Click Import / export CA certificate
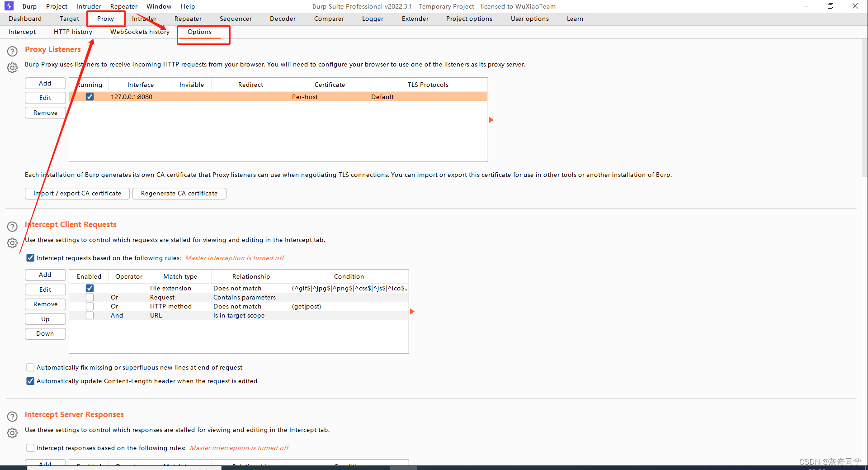Image resolution: width=868 pixels, height=470 pixels. click(77, 193)
